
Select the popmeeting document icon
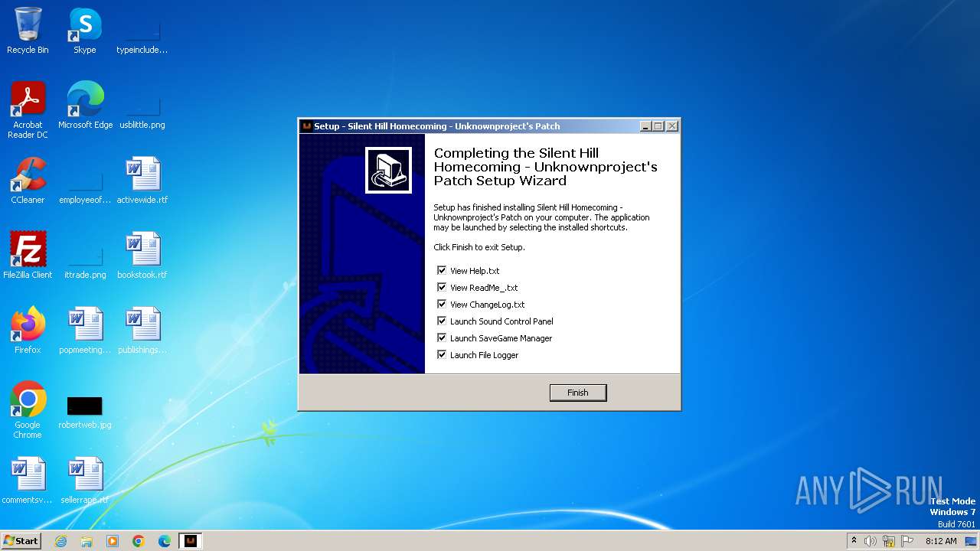pos(85,331)
